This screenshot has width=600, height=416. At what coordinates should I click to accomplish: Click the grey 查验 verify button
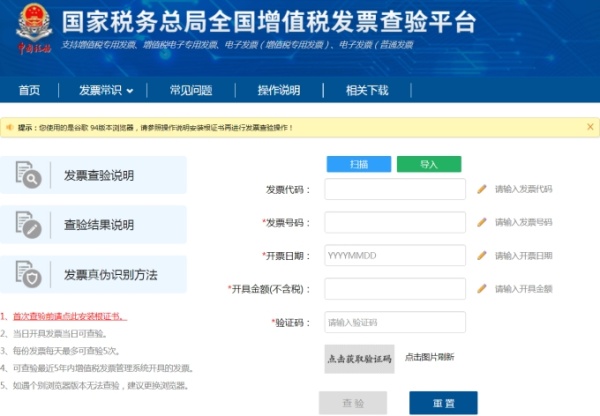point(353,403)
